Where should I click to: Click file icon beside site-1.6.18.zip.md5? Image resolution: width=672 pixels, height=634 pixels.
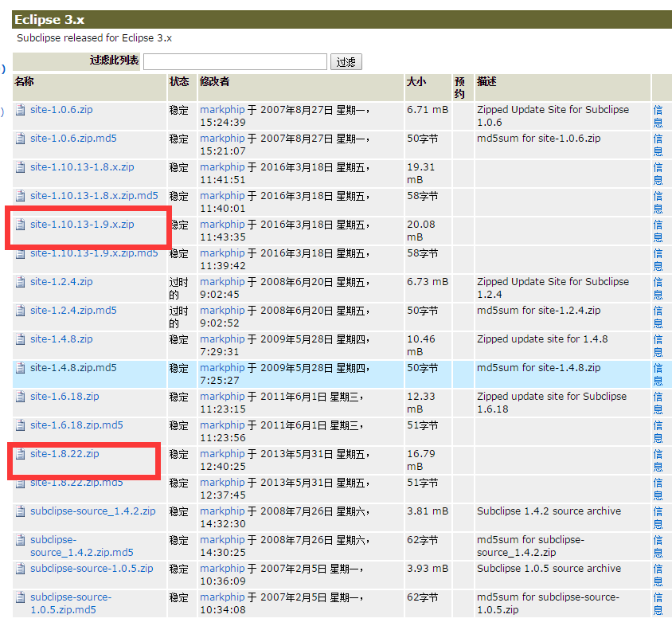click(x=20, y=425)
